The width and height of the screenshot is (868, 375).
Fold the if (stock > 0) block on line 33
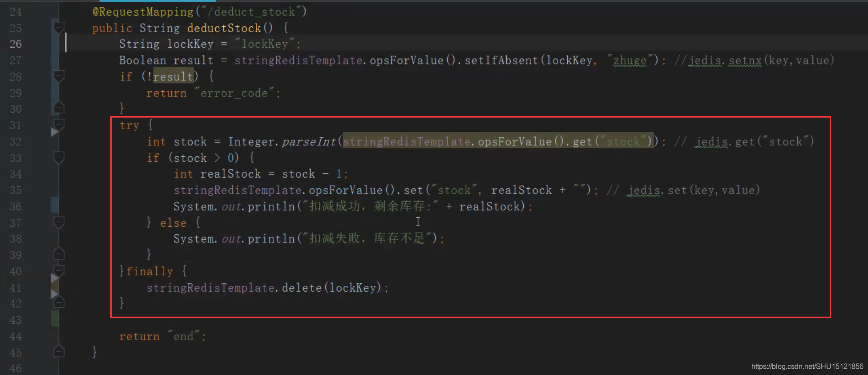point(59,157)
